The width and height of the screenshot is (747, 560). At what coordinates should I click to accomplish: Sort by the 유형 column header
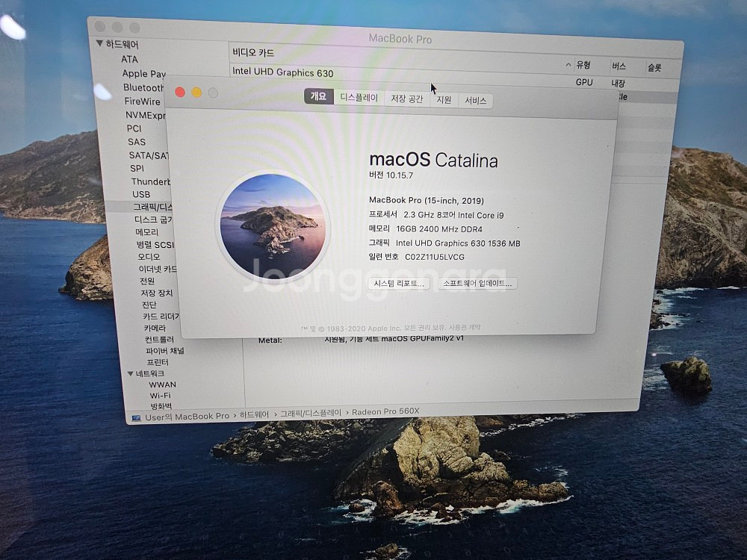[x=583, y=65]
